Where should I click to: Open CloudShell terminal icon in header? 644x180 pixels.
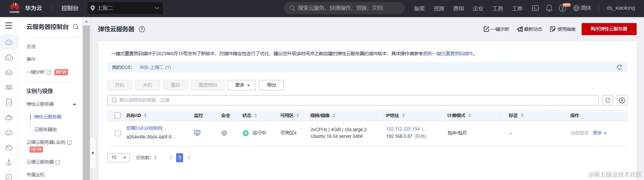tap(535, 8)
